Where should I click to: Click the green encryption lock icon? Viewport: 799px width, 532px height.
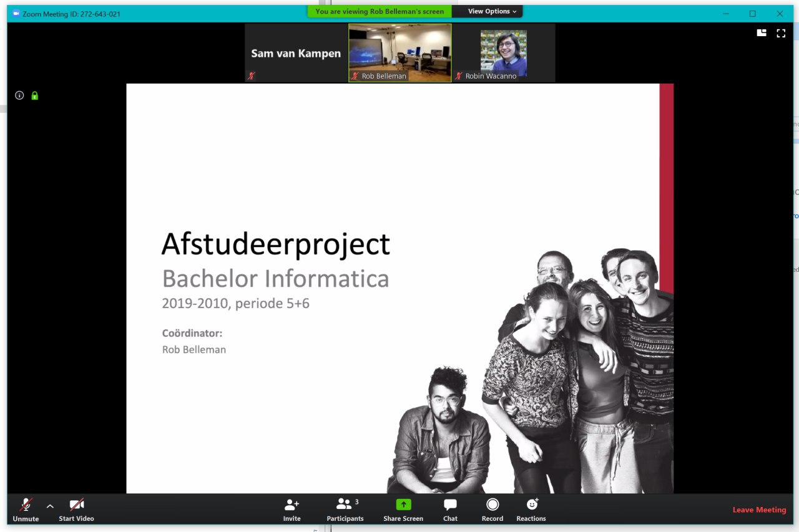point(35,95)
